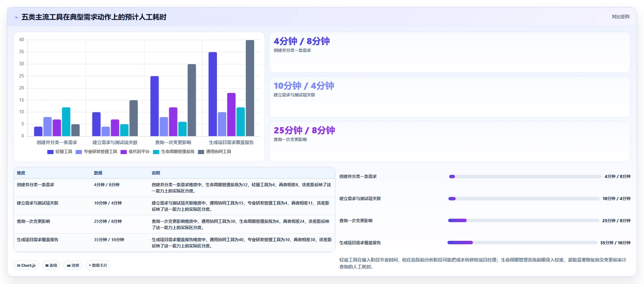Click the summary note starting 轻量工具在输入阶段

click(483, 263)
